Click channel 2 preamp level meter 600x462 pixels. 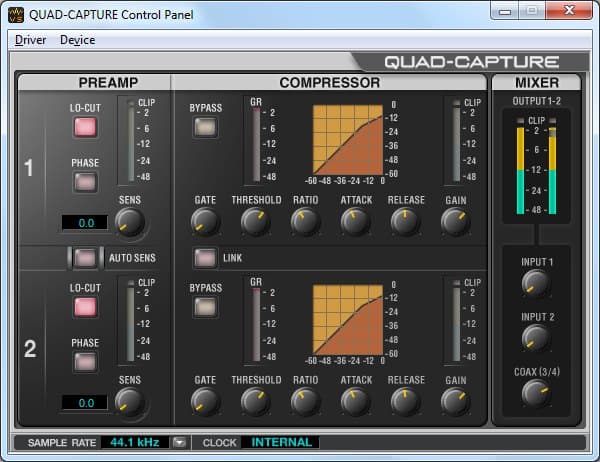(130, 322)
